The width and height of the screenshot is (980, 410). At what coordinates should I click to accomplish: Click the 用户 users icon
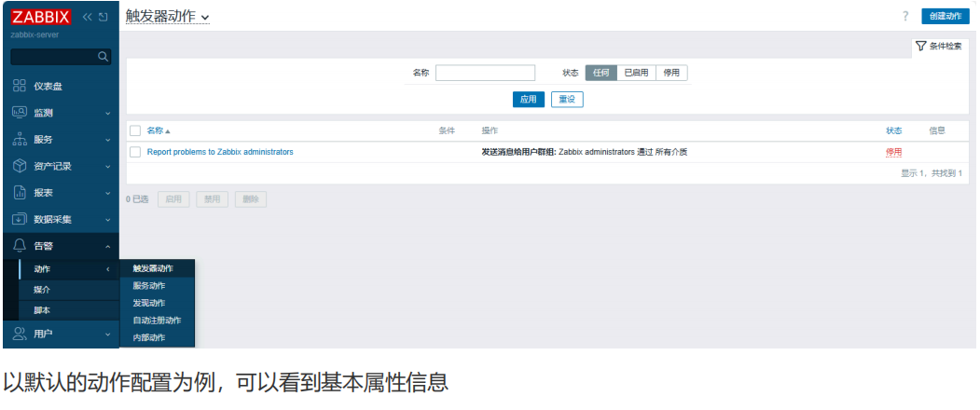pyautogui.click(x=20, y=334)
